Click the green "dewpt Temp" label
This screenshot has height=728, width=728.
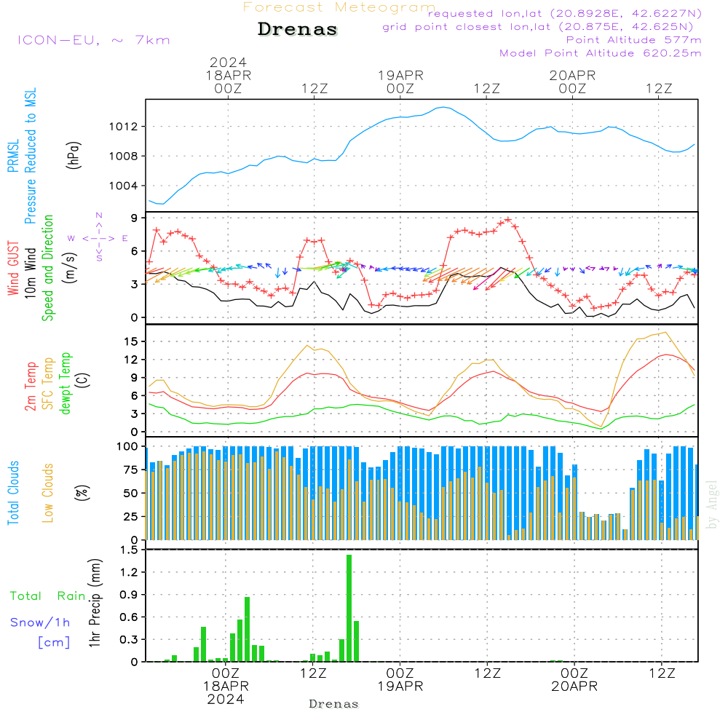point(65,383)
